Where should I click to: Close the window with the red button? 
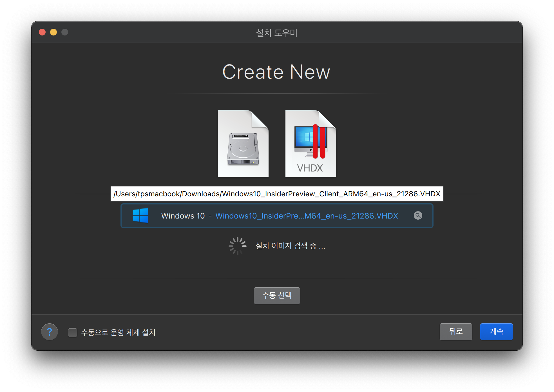(x=42, y=32)
